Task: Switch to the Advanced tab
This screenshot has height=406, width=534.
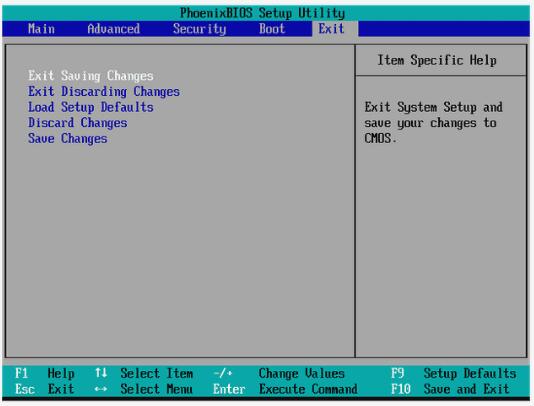Action: pos(113,29)
